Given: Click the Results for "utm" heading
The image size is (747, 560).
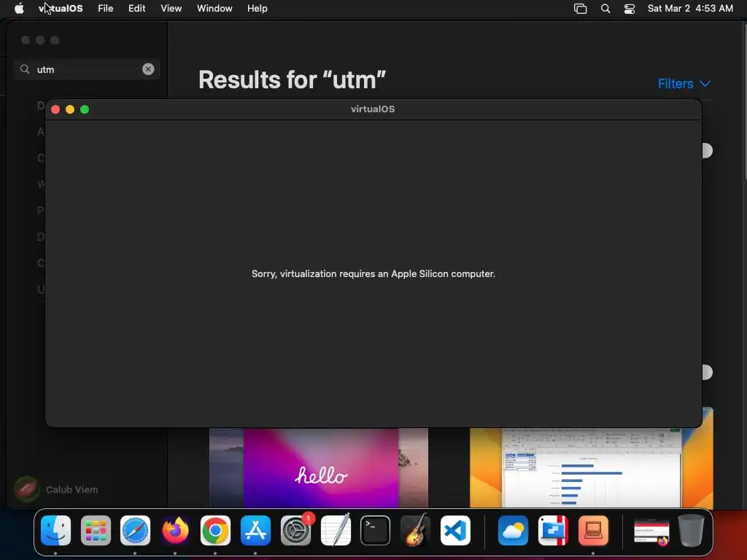Looking at the screenshot, I should pos(292,79).
